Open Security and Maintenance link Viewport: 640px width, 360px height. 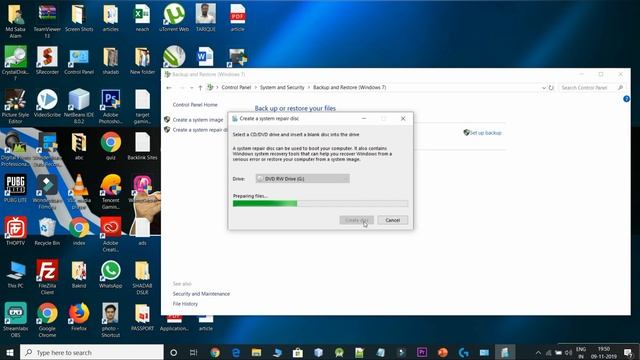201,293
